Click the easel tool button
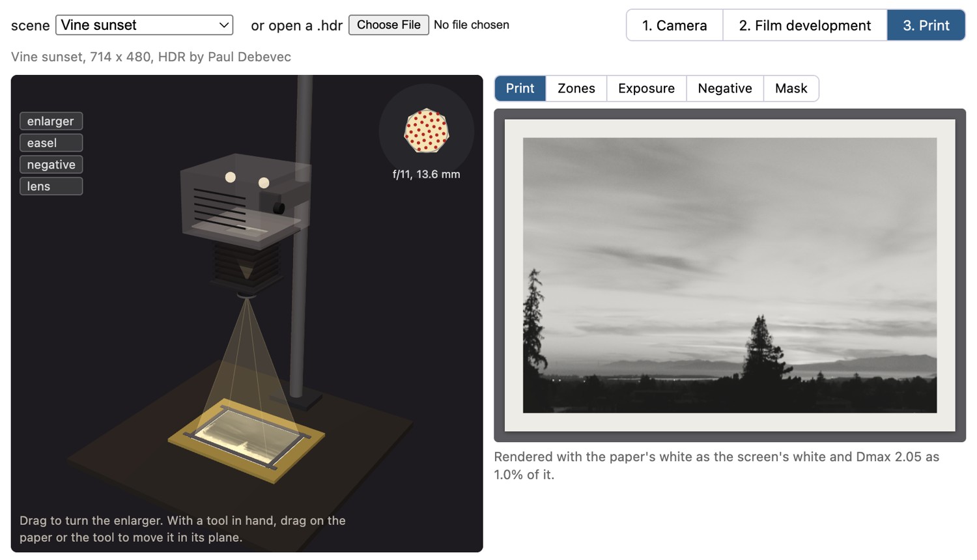The width and height of the screenshot is (977, 560). click(51, 143)
